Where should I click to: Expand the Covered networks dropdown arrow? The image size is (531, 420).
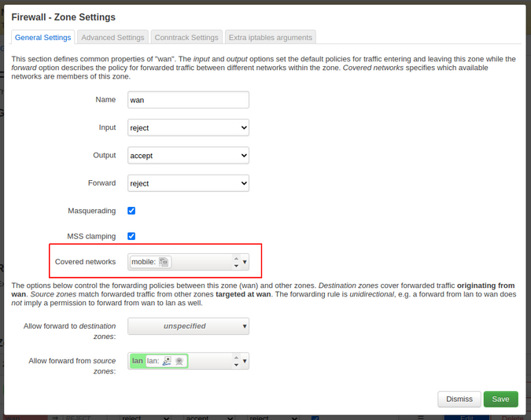(x=245, y=262)
